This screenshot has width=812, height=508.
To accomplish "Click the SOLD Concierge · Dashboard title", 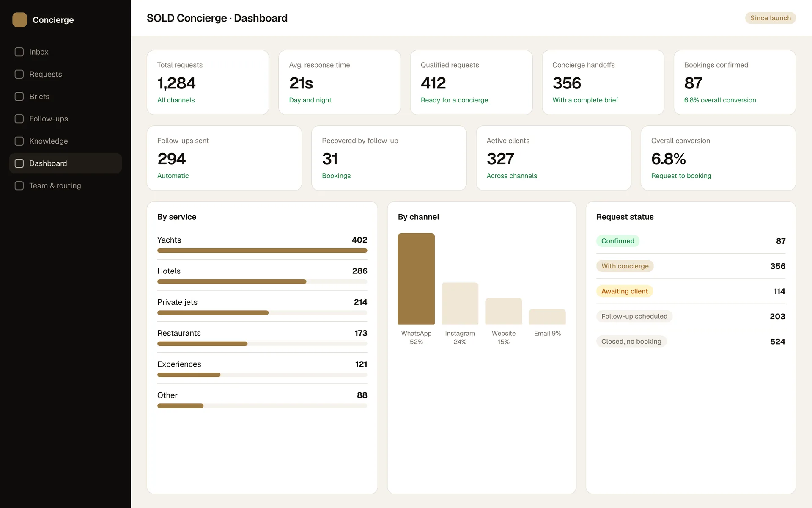I will point(217,18).
